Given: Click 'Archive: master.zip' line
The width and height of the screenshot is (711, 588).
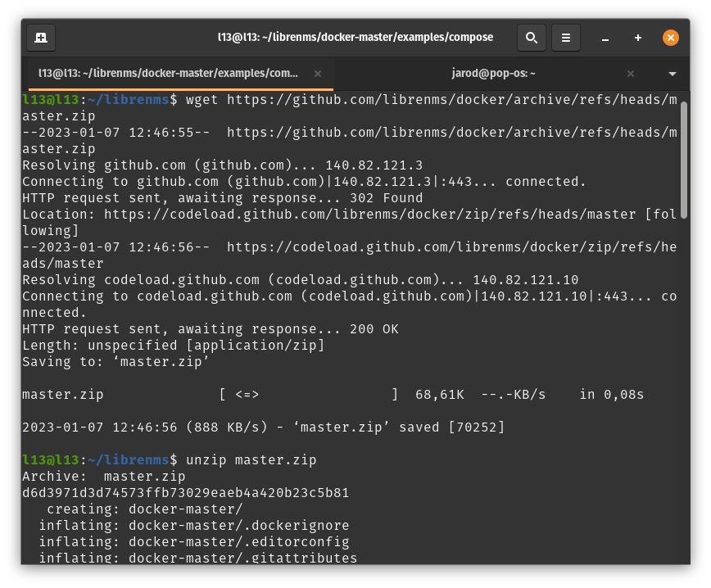Looking at the screenshot, I should pos(104,477).
